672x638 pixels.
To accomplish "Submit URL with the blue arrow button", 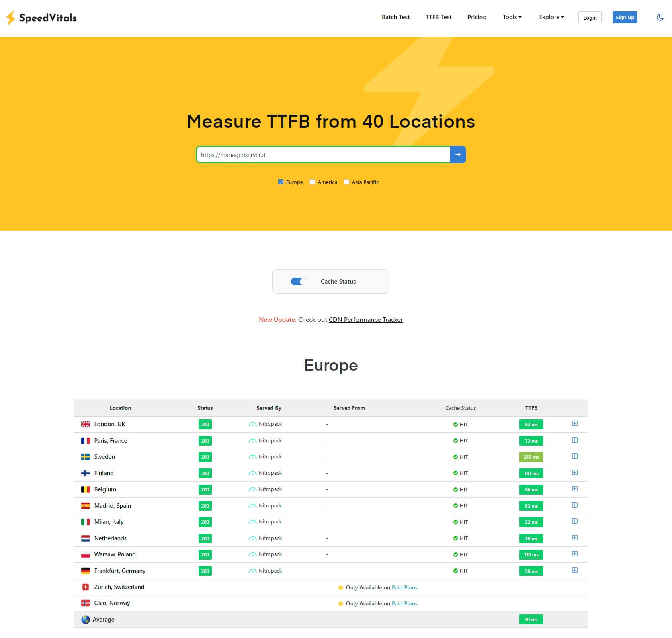I will [458, 155].
